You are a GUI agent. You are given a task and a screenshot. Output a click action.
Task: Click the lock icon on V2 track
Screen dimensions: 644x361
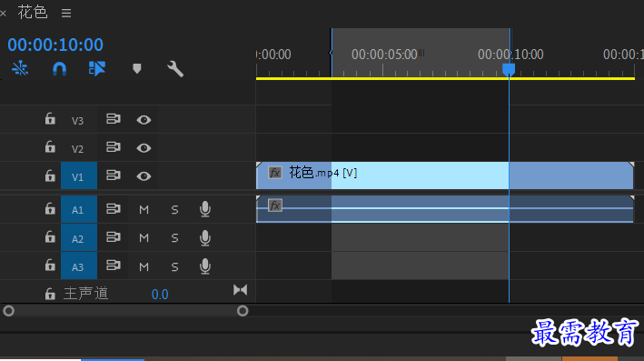(x=50, y=146)
